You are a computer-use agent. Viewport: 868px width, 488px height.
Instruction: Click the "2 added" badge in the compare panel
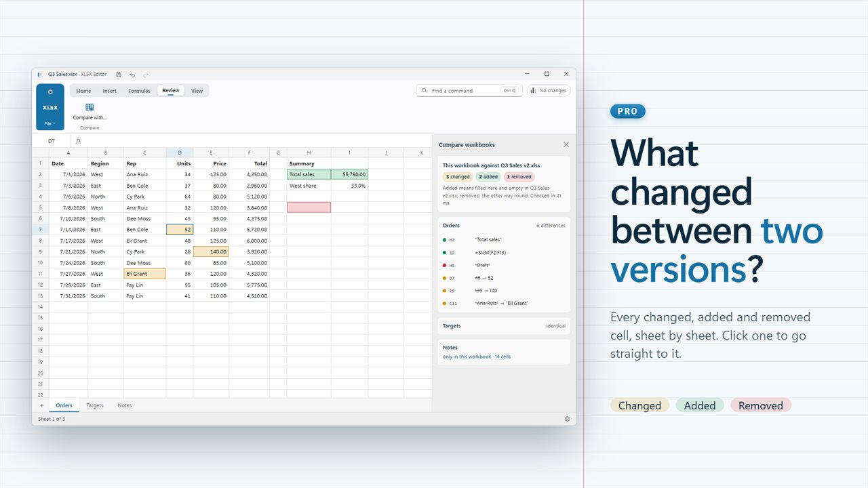coord(488,177)
